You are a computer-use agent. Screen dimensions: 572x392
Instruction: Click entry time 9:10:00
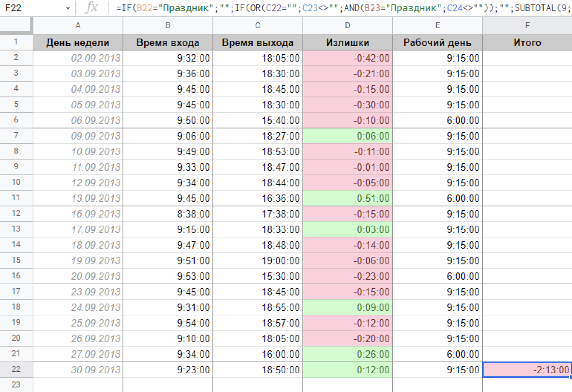pos(168,339)
